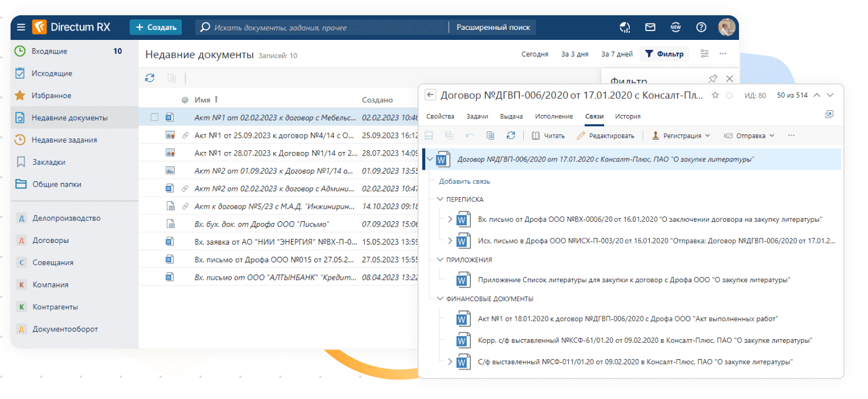Click the Добавить связь link
868x399 pixels.
(x=464, y=181)
